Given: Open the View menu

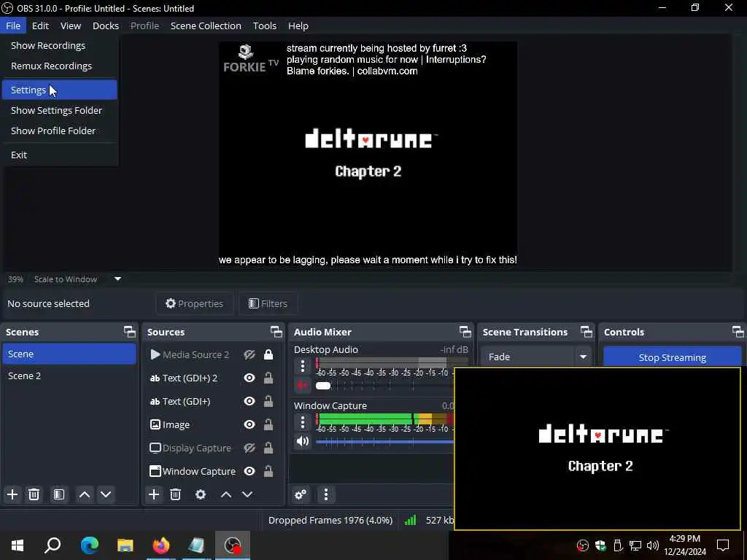Looking at the screenshot, I should point(71,26).
